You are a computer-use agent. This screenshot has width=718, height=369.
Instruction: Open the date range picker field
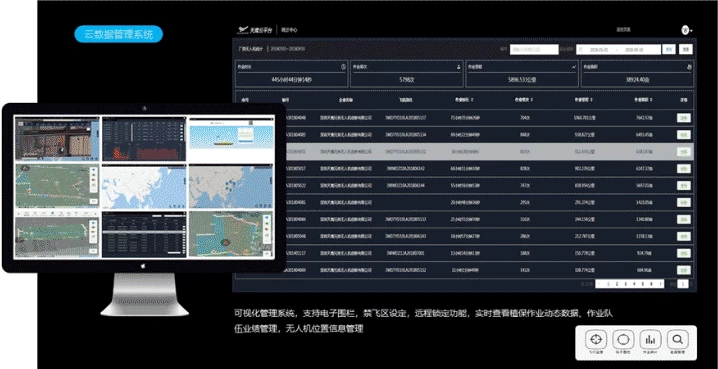tap(618, 49)
